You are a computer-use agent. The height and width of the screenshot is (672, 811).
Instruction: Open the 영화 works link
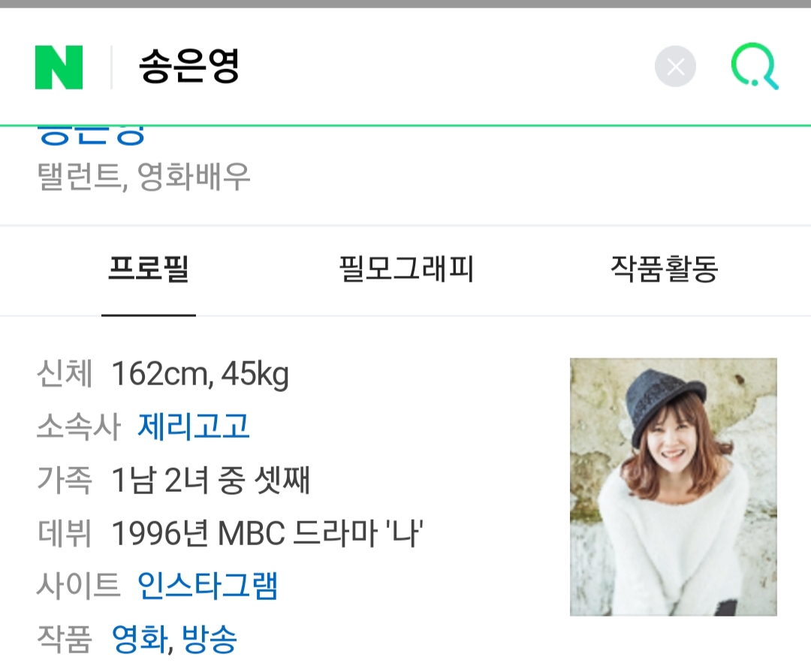140,639
